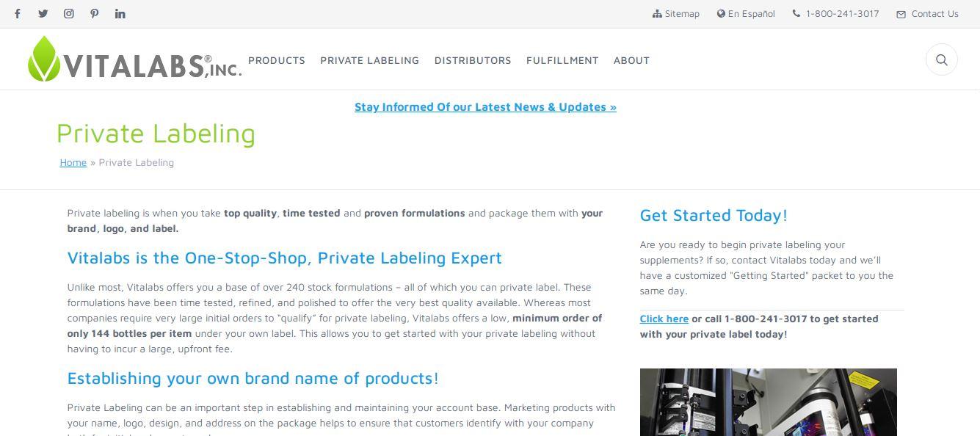Go to the Home breadcrumb

pyautogui.click(x=73, y=162)
